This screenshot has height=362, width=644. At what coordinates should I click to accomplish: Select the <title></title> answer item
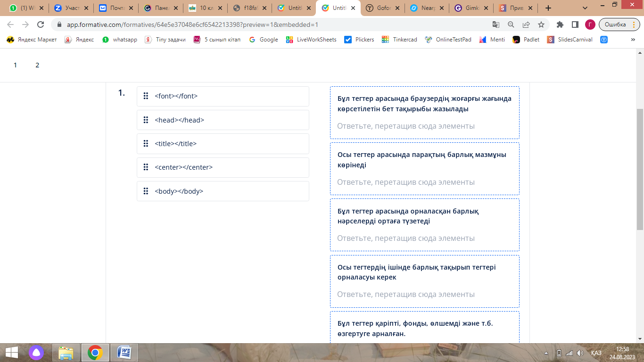coord(223,144)
